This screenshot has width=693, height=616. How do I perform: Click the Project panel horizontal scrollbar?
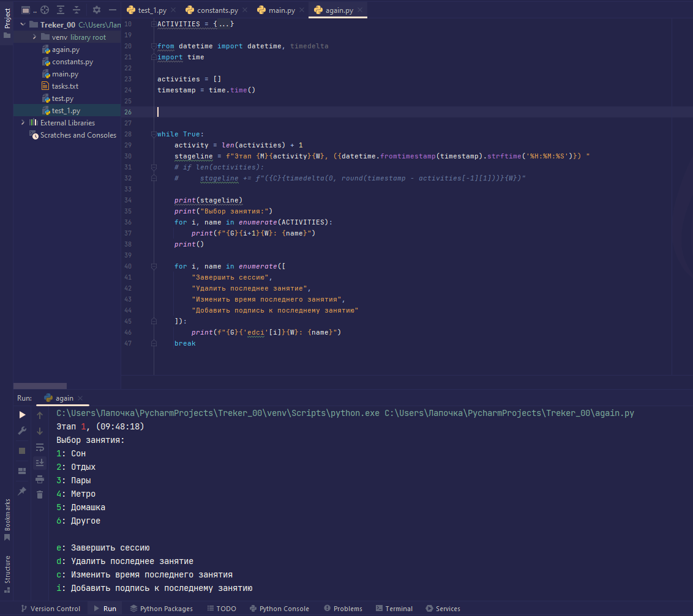tap(40, 386)
